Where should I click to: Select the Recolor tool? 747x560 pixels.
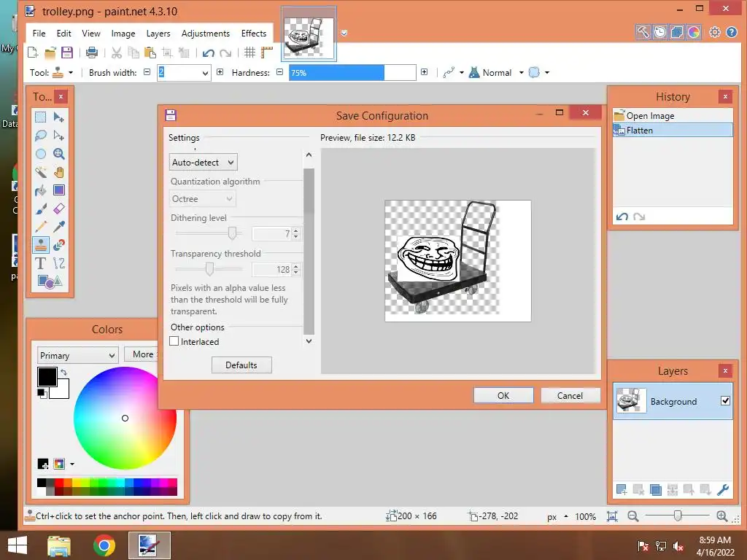(x=58, y=245)
